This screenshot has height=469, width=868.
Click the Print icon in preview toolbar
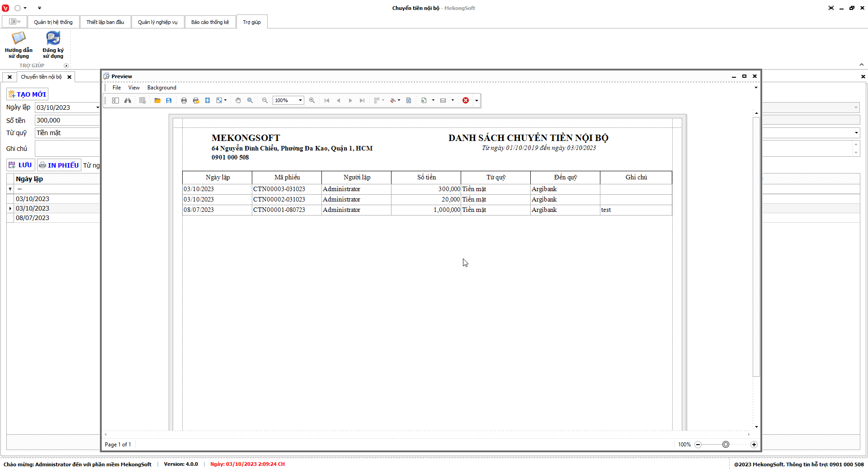click(184, 100)
